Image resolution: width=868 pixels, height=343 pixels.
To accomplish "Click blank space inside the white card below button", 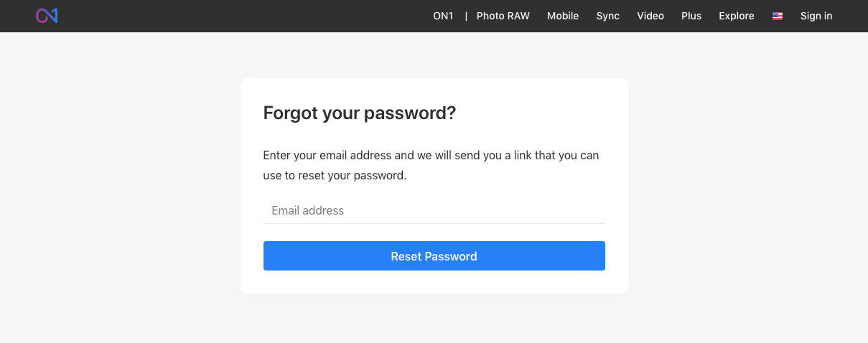I will [434, 282].
